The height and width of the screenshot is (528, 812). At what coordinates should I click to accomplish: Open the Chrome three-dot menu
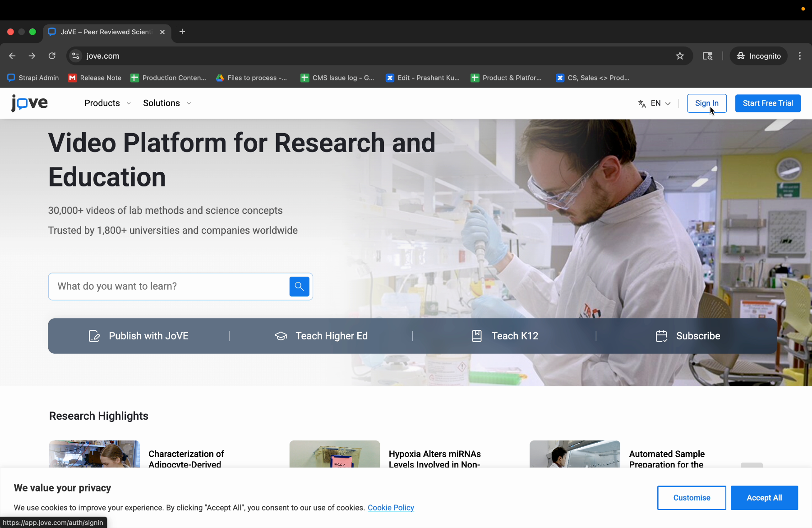click(x=799, y=56)
